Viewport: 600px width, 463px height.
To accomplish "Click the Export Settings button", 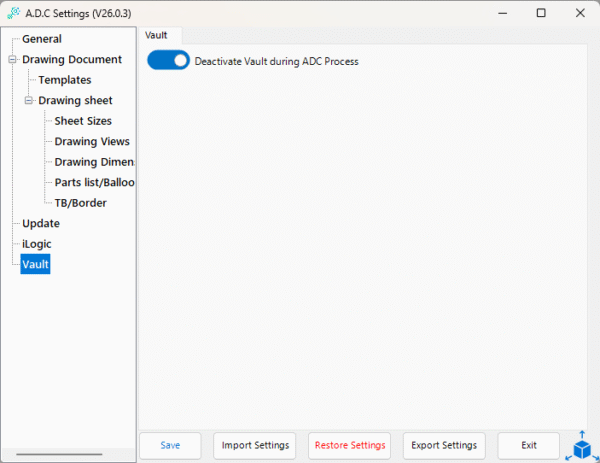I will tap(444, 445).
